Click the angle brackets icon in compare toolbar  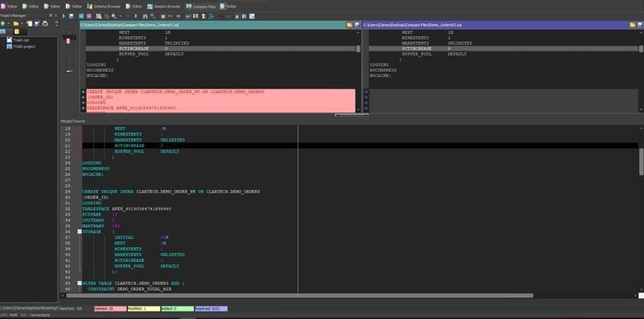(170, 16)
